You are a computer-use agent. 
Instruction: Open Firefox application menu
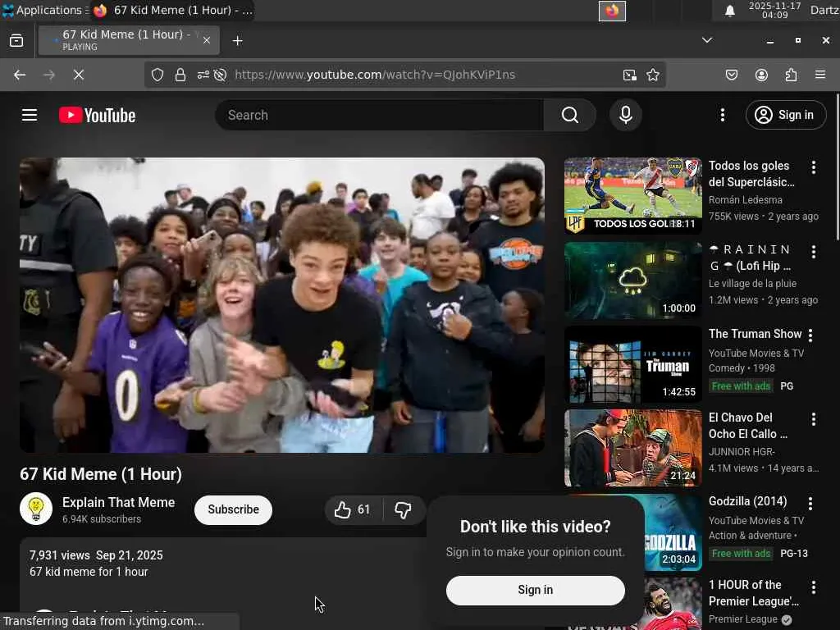pyautogui.click(x=820, y=75)
